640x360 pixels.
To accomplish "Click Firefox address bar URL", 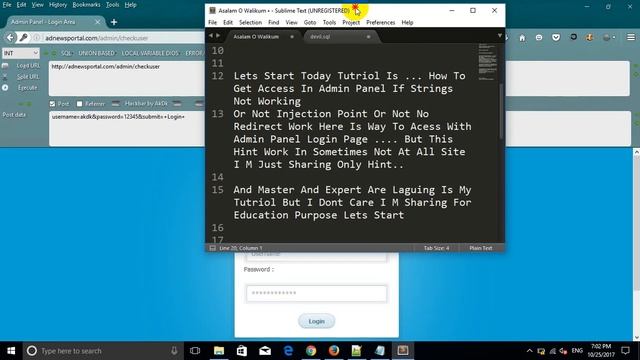I will (x=97, y=38).
